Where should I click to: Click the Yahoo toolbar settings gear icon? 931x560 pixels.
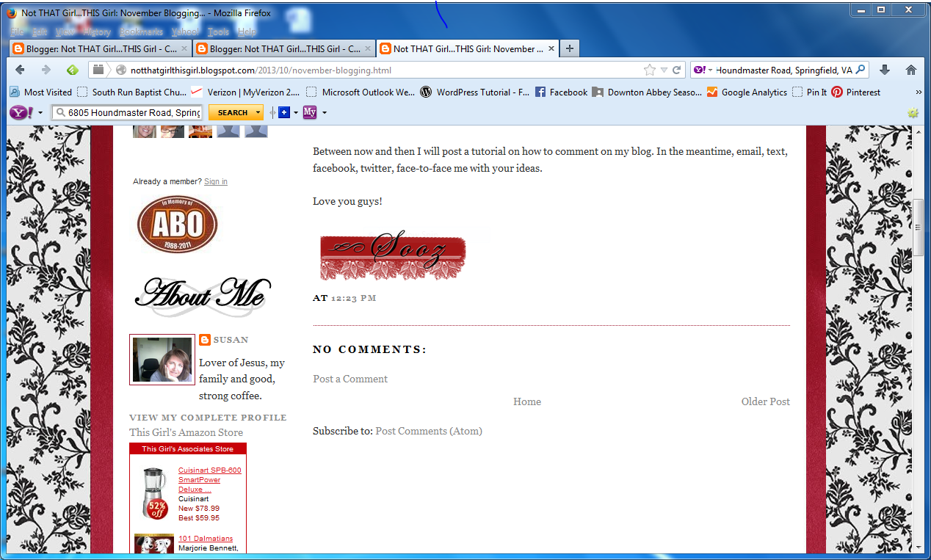(913, 113)
